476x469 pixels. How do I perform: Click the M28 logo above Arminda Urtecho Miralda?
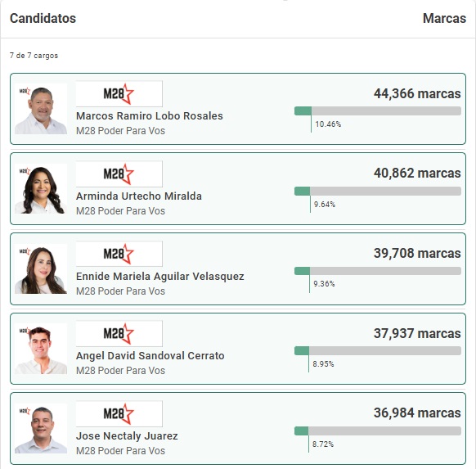click(x=119, y=174)
